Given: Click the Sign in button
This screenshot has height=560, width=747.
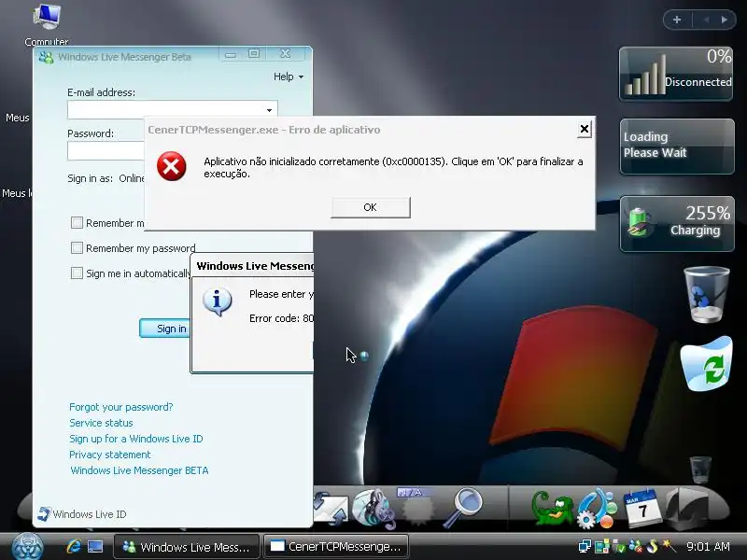Looking at the screenshot, I should click(165, 329).
